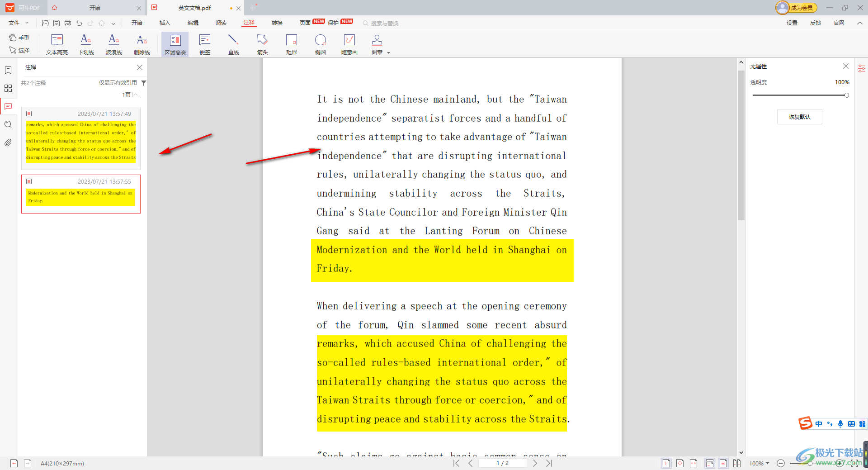This screenshot has width=868, height=470.
Task: Go to the previous page
Action: tap(471, 463)
